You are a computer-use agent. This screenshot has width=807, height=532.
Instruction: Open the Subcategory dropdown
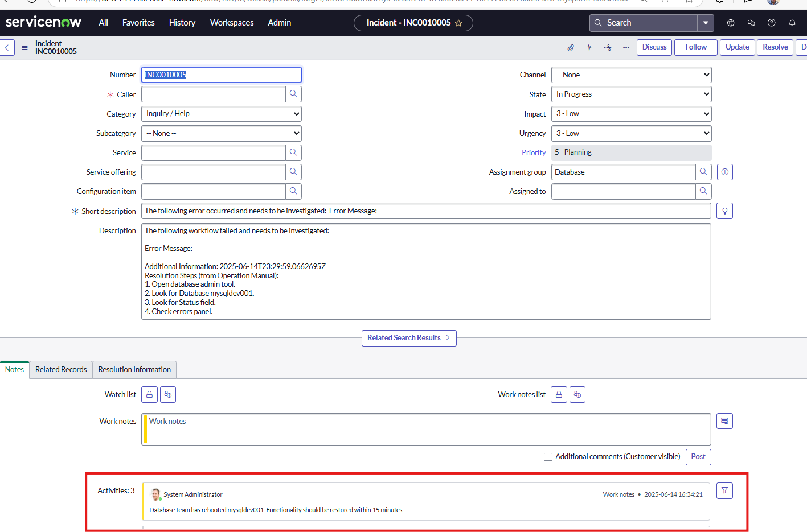coord(222,133)
